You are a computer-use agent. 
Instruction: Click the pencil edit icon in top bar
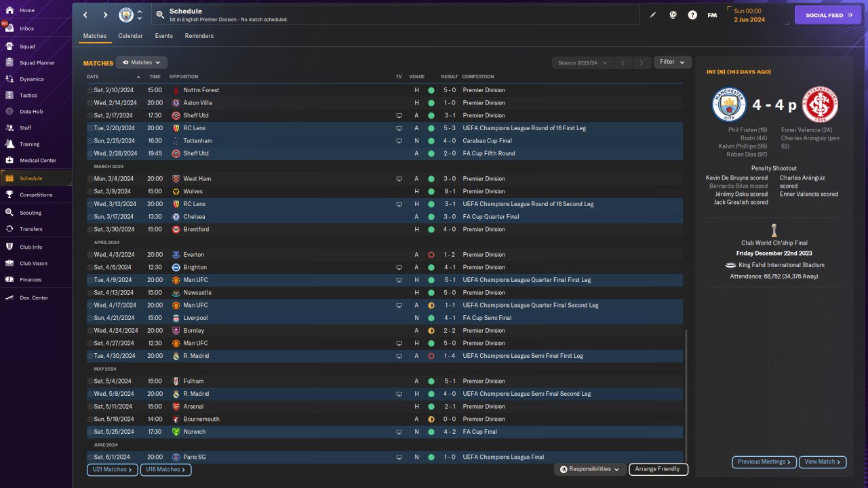[x=653, y=15]
